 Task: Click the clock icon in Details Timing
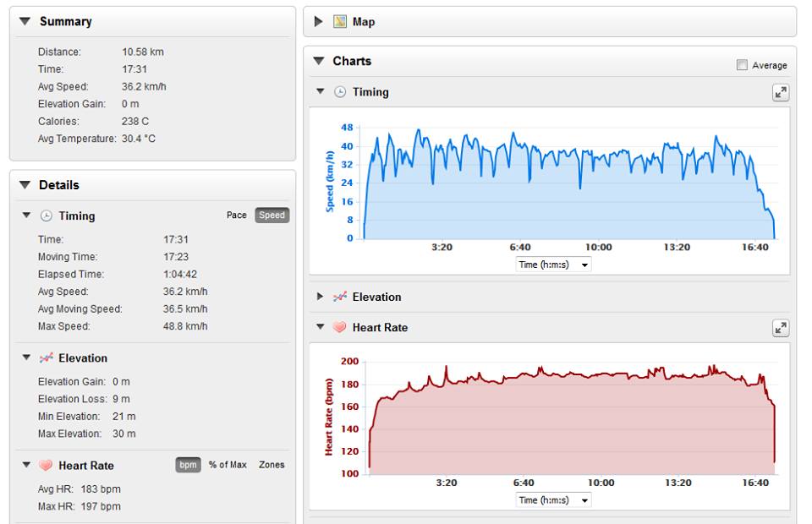pos(46,216)
